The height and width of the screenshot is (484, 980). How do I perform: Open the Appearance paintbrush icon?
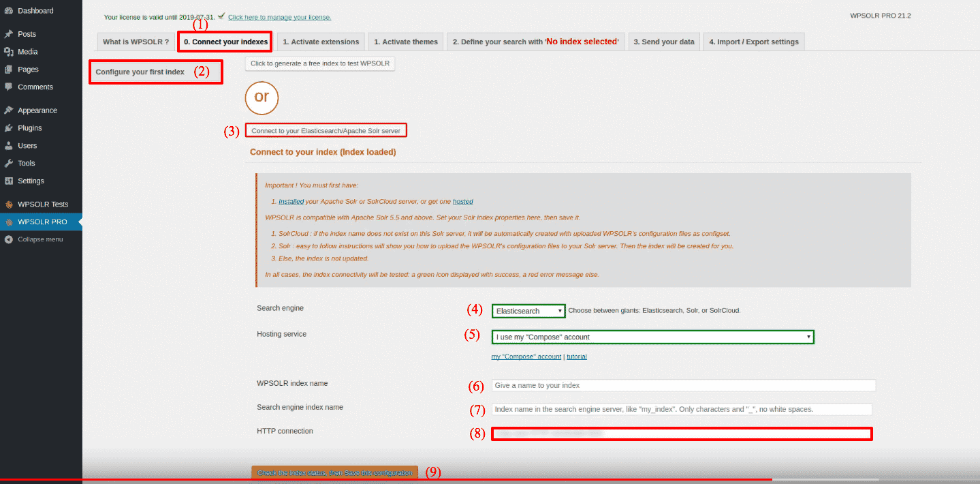[x=9, y=110]
